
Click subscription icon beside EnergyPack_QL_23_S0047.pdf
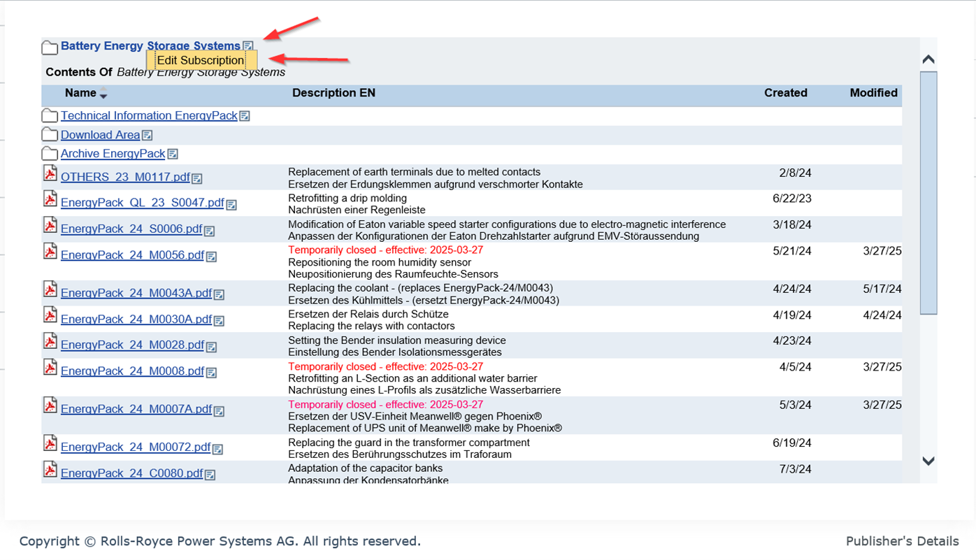pos(231,205)
